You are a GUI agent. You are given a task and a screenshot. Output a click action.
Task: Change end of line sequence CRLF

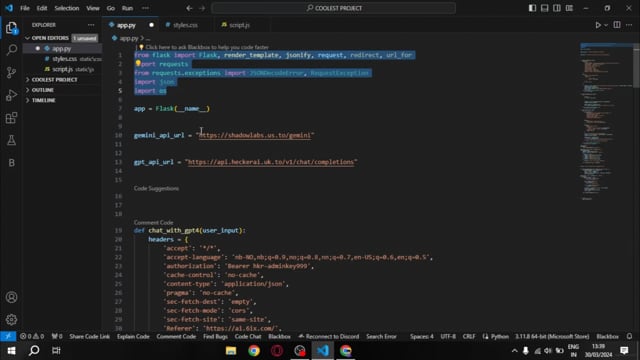point(469,336)
